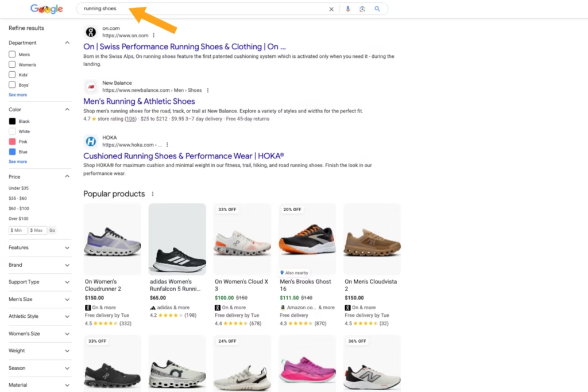The height and width of the screenshot is (392, 588).
Task: Click the adidas seller logo icon
Action: click(x=153, y=308)
